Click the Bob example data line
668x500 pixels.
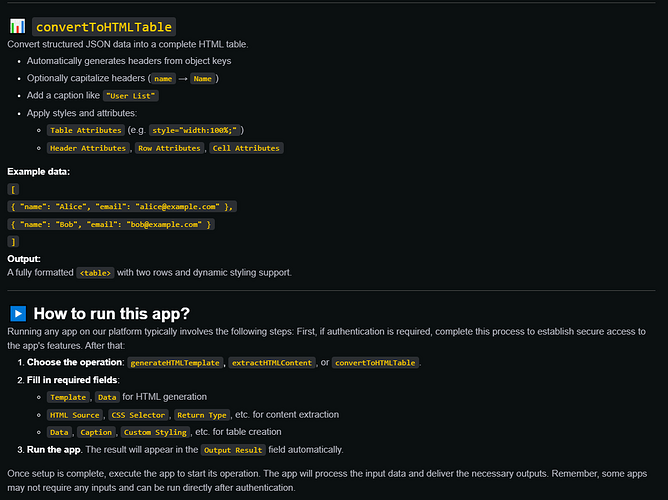click(110, 224)
